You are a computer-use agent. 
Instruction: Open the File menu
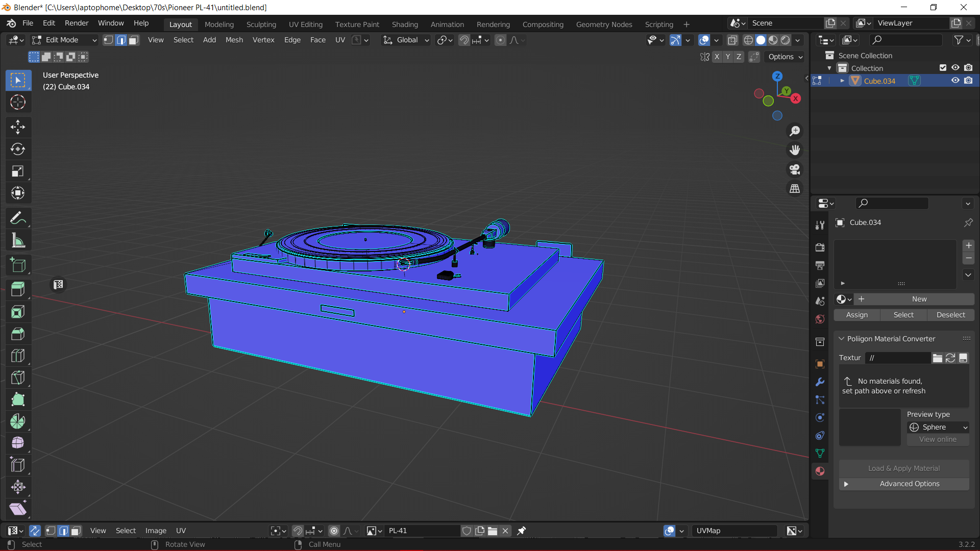pos(28,23)
